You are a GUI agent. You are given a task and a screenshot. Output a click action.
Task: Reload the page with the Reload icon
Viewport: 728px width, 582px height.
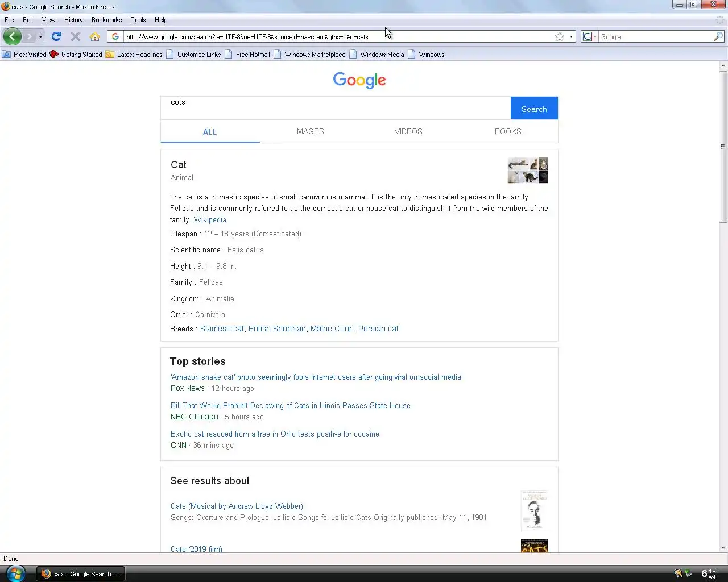click(x=56, y=36)
